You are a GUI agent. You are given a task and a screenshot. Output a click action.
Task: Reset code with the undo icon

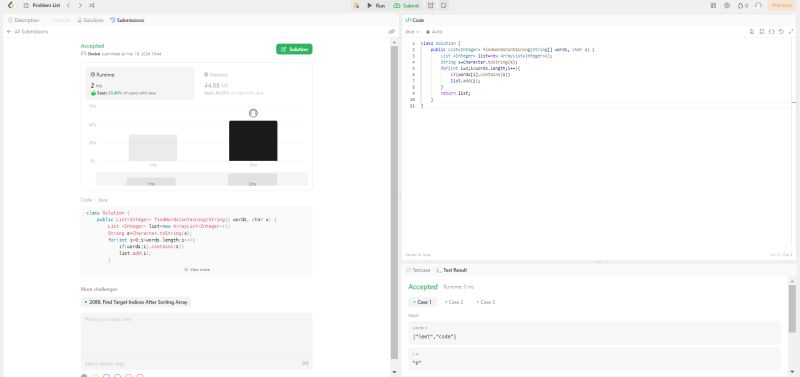coord(781,32)
